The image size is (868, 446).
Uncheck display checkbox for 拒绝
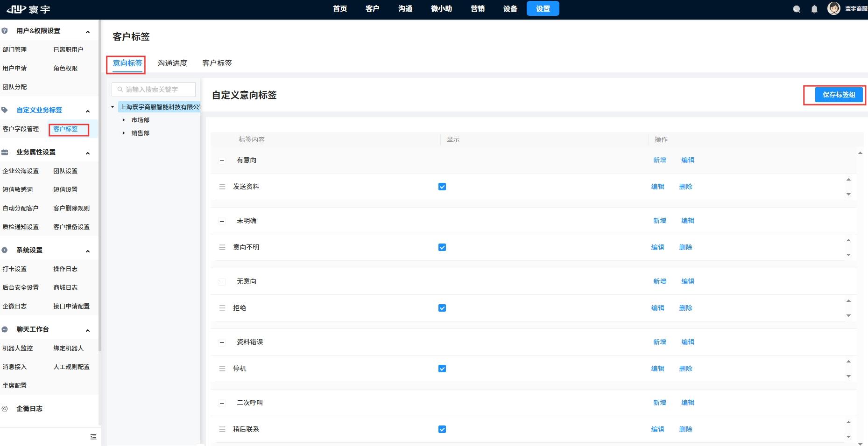pos(442,308)
